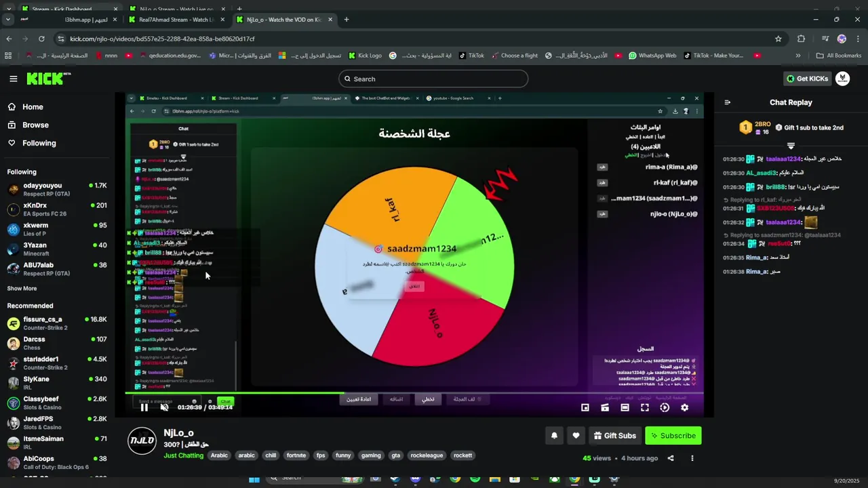
Task: Bookmark this page with the star icon
Action: (x=778, y=39)
